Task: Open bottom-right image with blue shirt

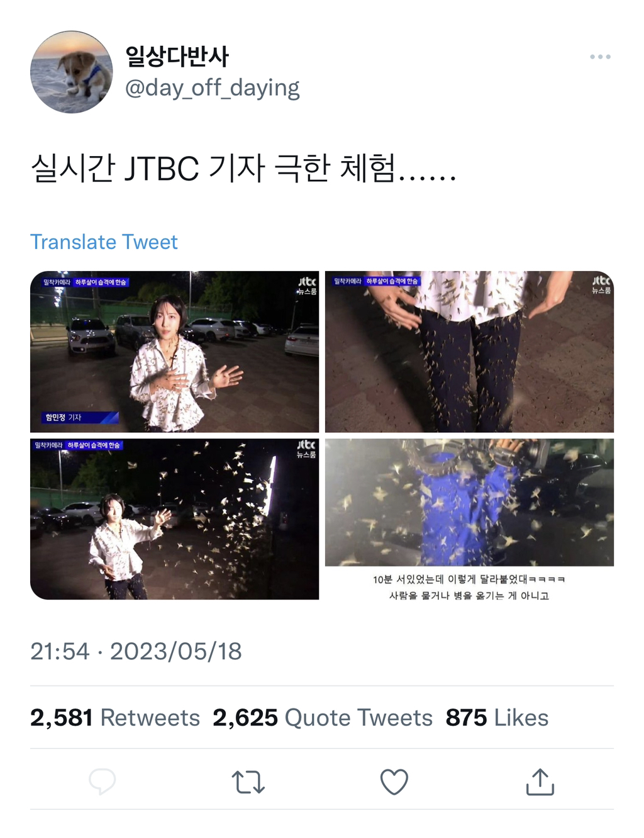Action: pyautogui.click(x=469, y=519)
